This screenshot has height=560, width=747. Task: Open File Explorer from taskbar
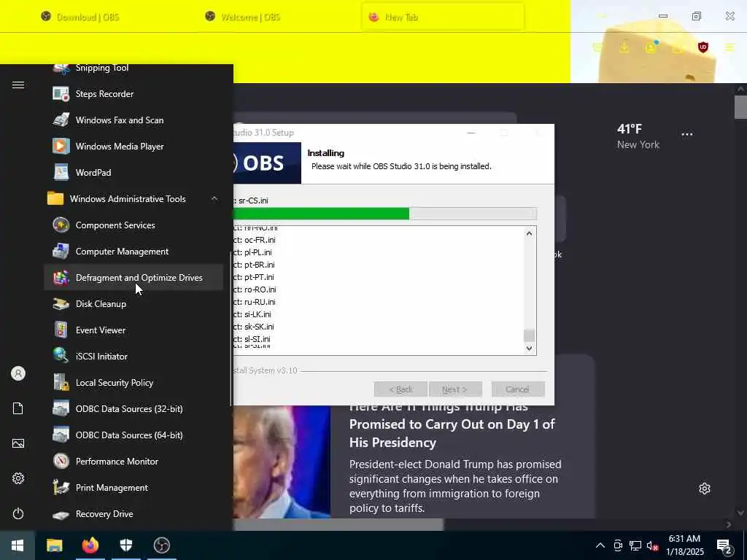[x=54, y=545]
